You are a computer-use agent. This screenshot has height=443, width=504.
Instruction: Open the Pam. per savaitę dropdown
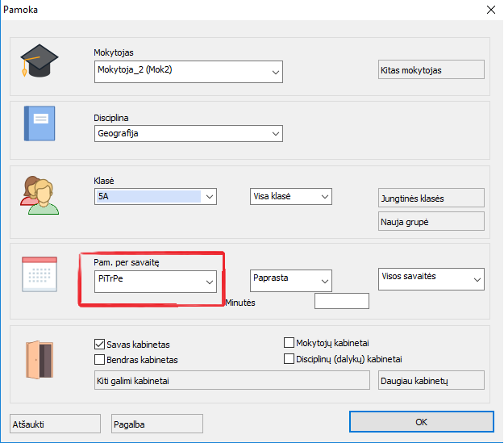pos(210,282)
